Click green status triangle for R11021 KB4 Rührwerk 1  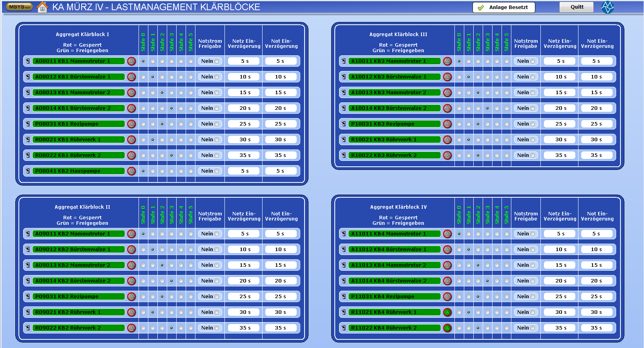tap(447, 312)
